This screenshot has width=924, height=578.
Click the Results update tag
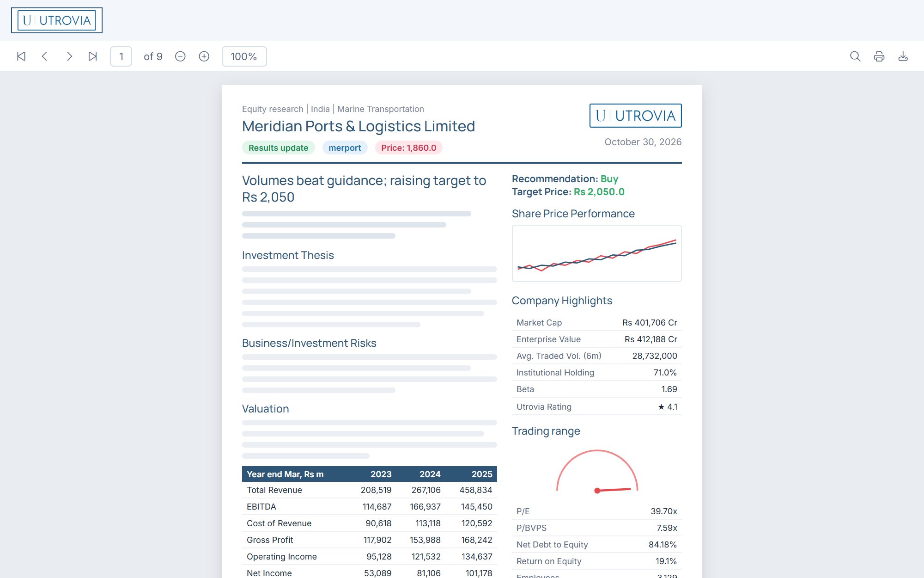278,148
